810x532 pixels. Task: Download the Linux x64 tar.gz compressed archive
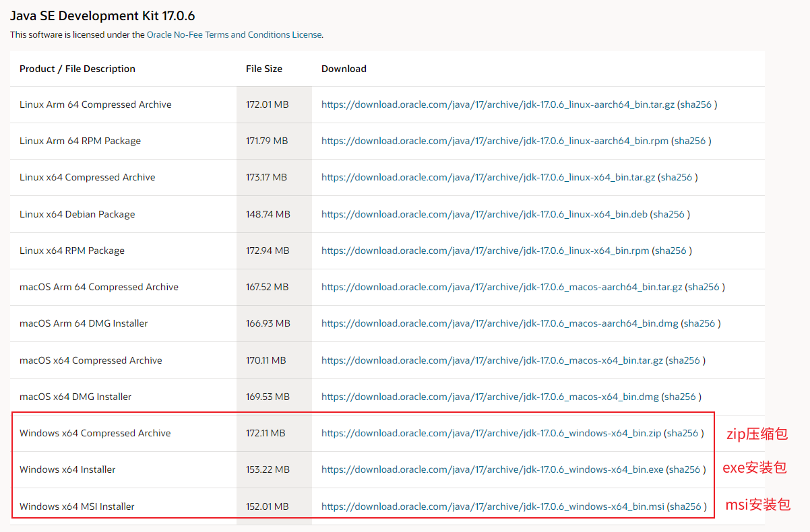click(x=488, y=177)
